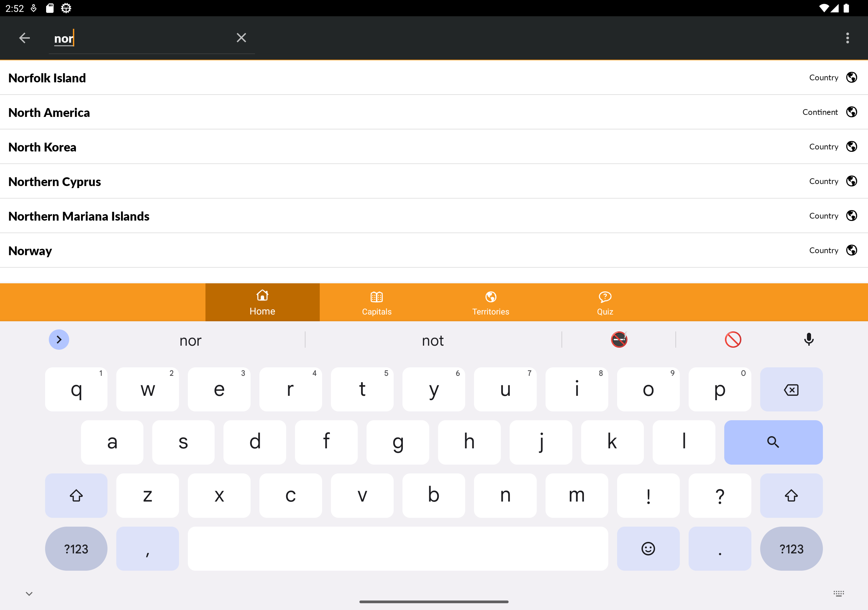Tap the microphone voice input icon
Viewport: 868px width, 610px height.
tap(809, 339)
